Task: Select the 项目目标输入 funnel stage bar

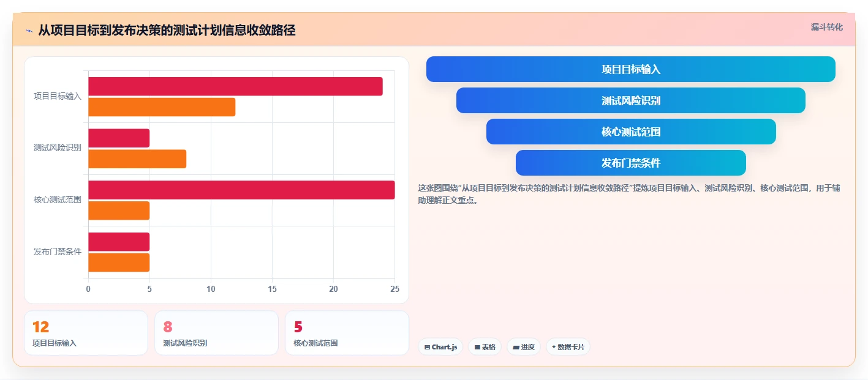Action: tap(630, 69)
